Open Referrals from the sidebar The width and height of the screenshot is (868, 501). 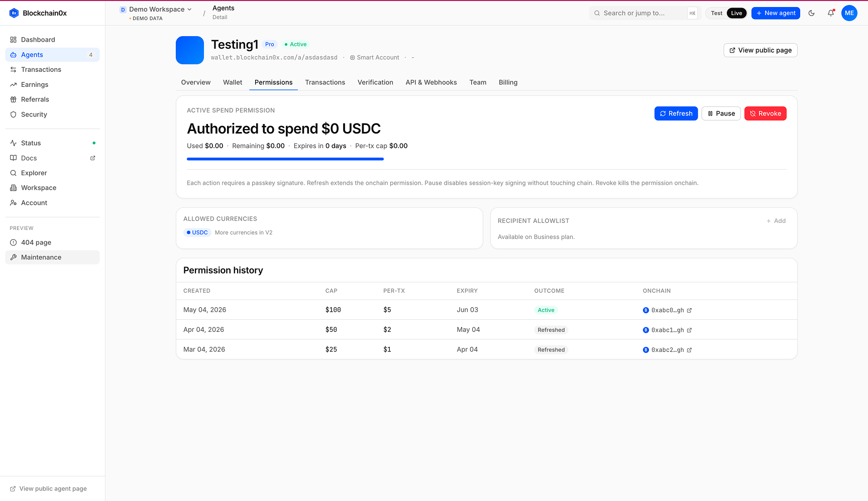[x=52, y=99]
